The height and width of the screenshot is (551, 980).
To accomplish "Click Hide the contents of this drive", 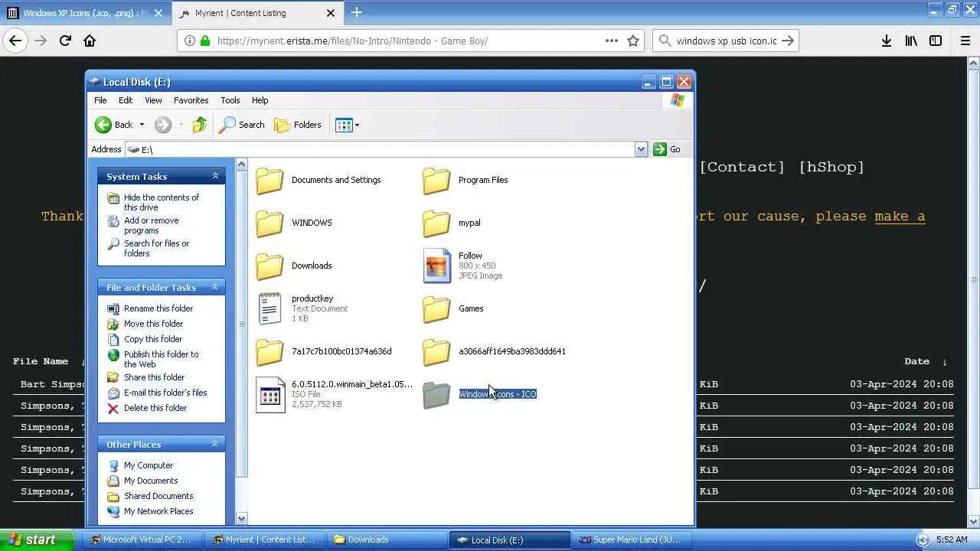I will tap(162, 202).
